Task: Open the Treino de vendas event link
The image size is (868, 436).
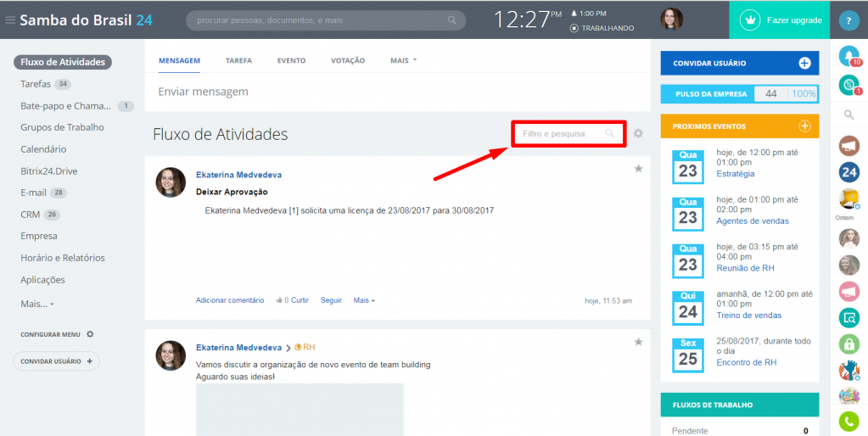Action: click(749, 316)
